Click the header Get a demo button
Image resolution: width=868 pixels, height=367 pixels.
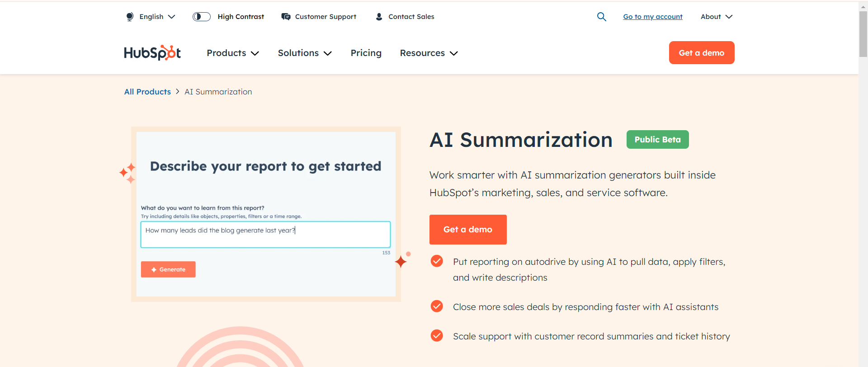click(702, 53)
